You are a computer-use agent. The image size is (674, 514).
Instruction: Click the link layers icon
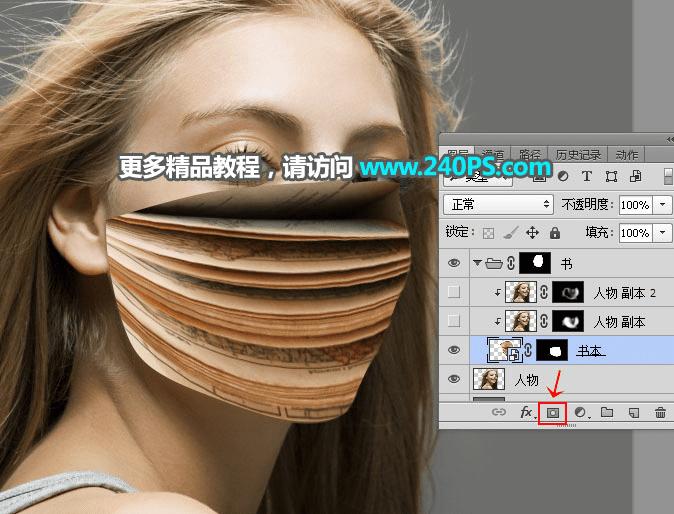coord(499,413)
